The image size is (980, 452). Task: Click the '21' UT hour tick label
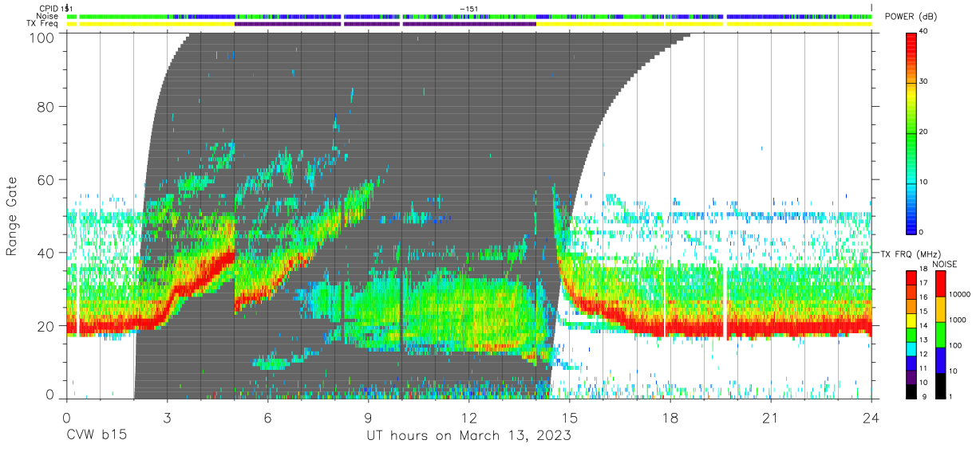[771, 418]
